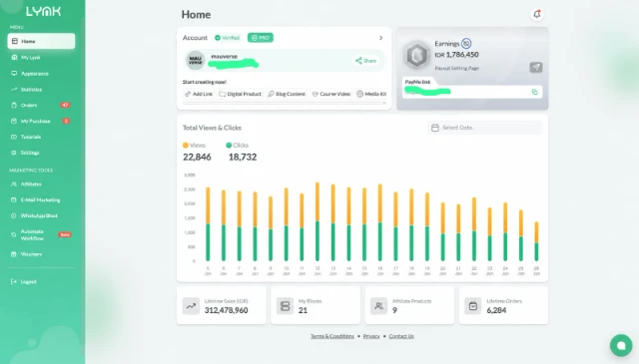Click the Vouchers icon in the sidebar

14,254
